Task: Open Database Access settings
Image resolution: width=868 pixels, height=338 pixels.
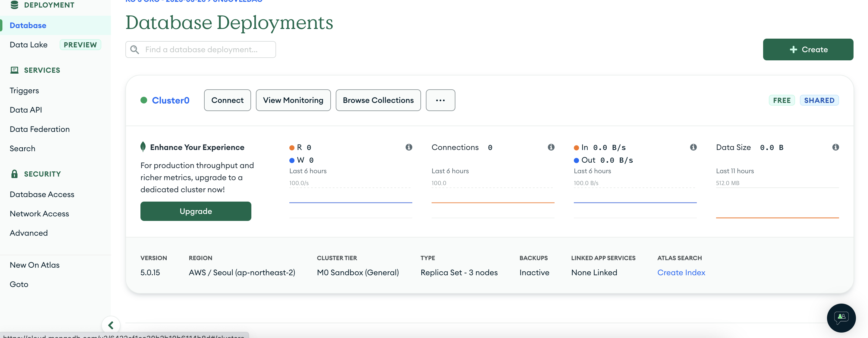Action: tap(42, 194)
